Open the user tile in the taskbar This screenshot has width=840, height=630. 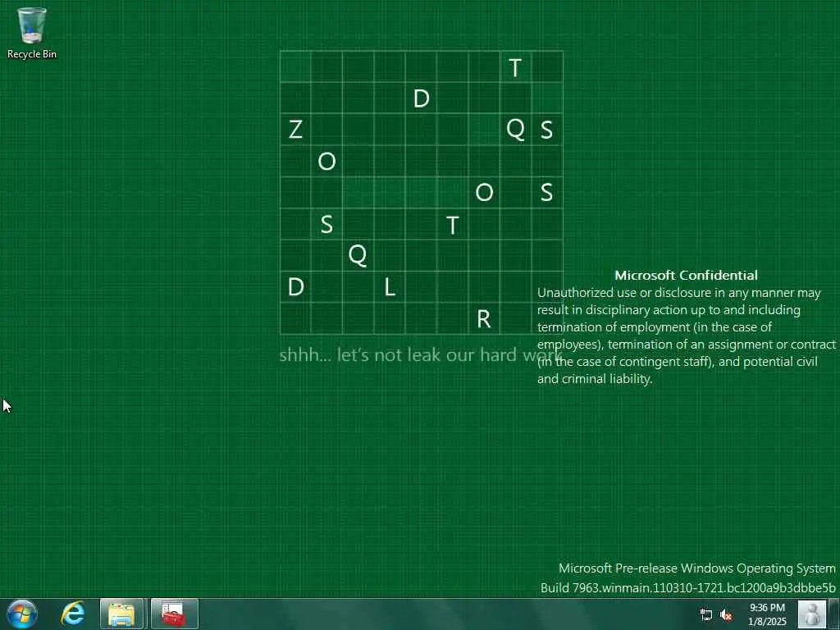(812, 614)
